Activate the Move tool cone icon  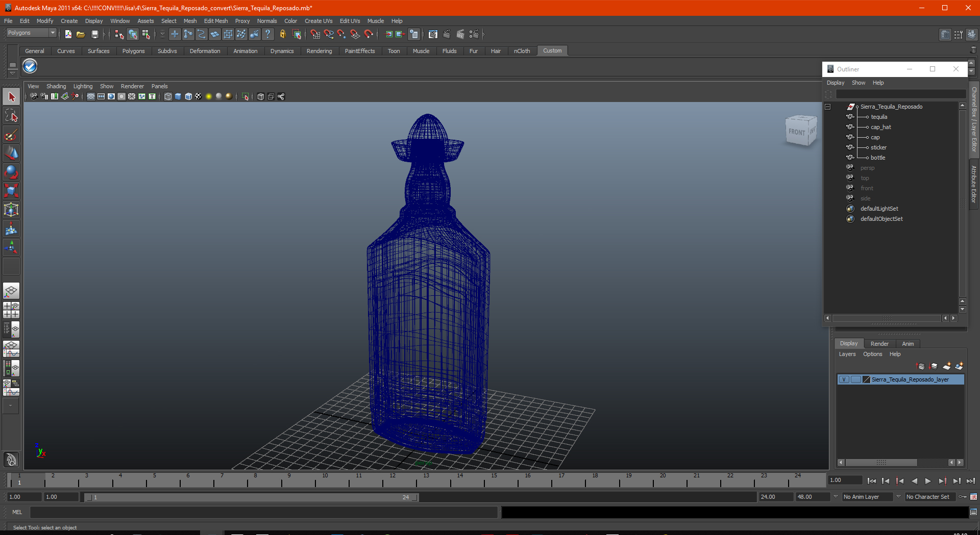point(11,154)
